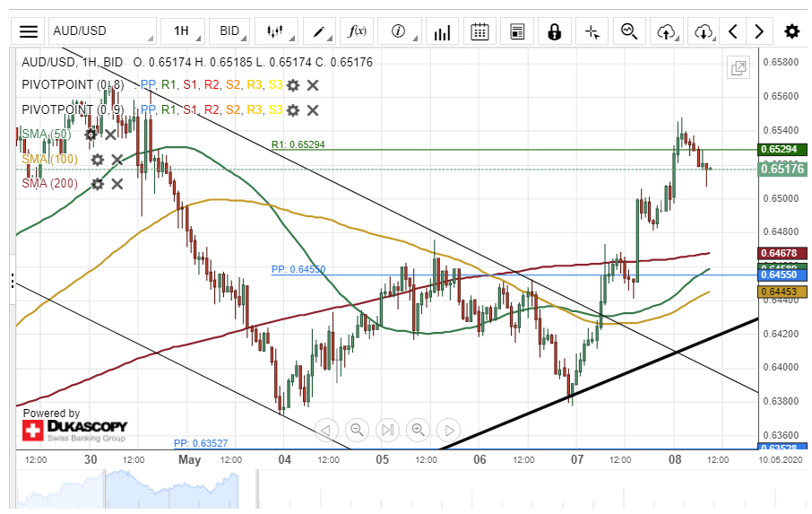
Task: Open chart settings gear in toolbar
Action: pyautogui.click(x=791, y=31)
